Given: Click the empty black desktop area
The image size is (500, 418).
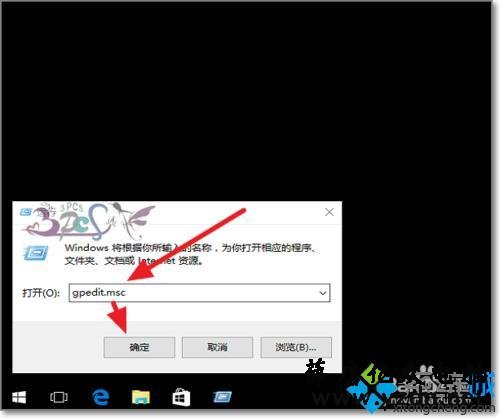Looking at the screenshot, I should pyautogui.click(x=247, y=100).
